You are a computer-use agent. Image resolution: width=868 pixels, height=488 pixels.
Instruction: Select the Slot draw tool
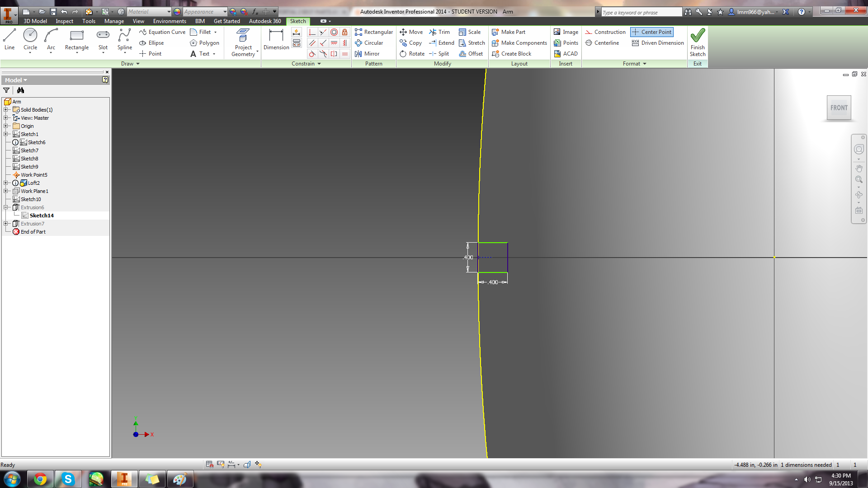103,39
